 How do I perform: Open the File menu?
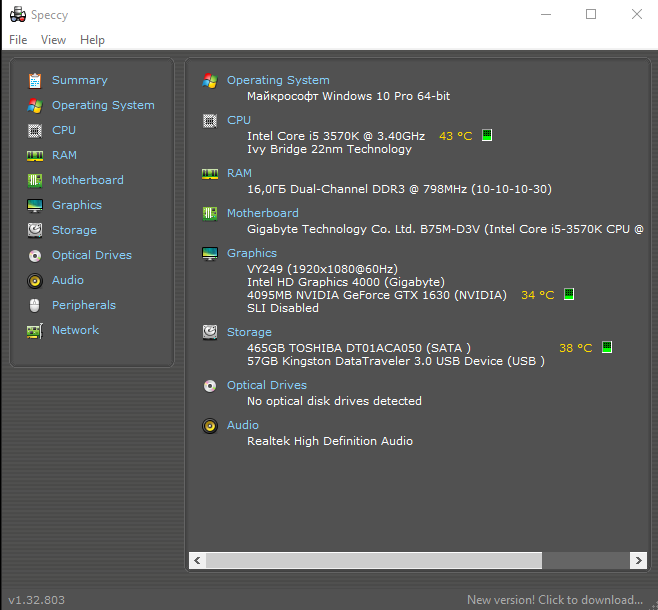(18, 40)
